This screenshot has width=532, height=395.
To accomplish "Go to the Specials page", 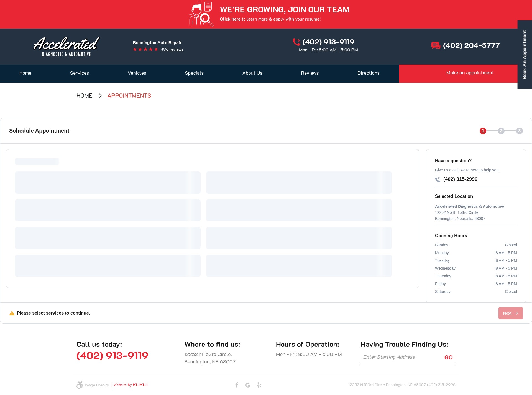I will coord(194,73).
